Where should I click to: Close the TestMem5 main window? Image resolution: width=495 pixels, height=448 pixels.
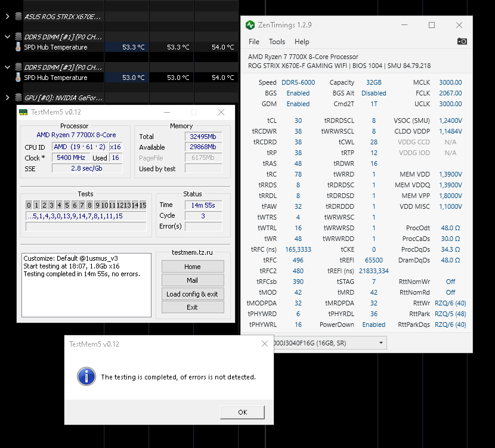point(221,112)
